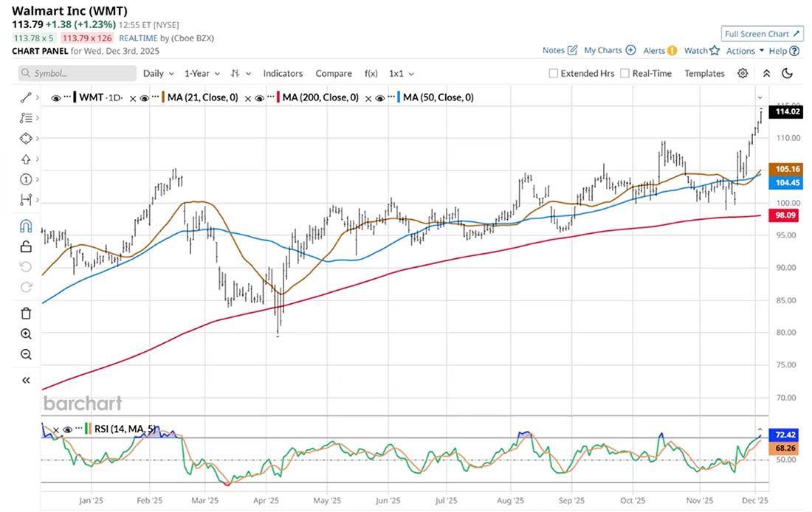Enable the Extended Hrs checkbox
Image resolution: width=812 pixels, height=512 pixels.
coord(553,73)
